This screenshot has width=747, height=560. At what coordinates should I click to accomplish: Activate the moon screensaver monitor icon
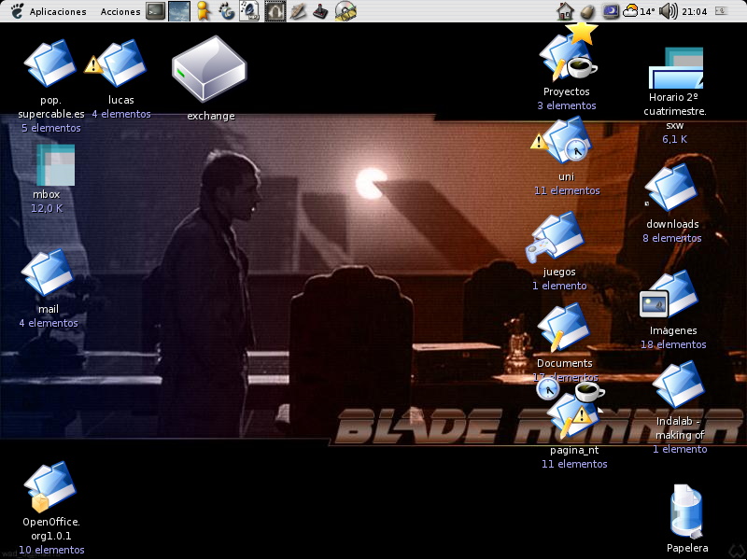point(611,11)
